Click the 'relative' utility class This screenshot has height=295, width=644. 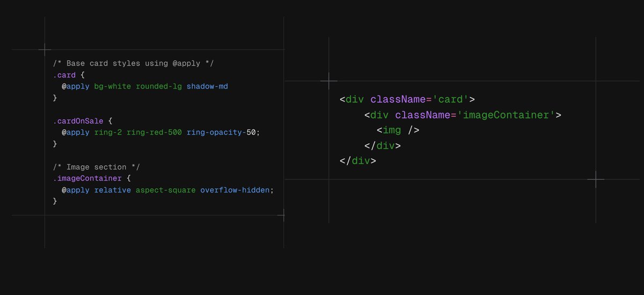point(112,190)
